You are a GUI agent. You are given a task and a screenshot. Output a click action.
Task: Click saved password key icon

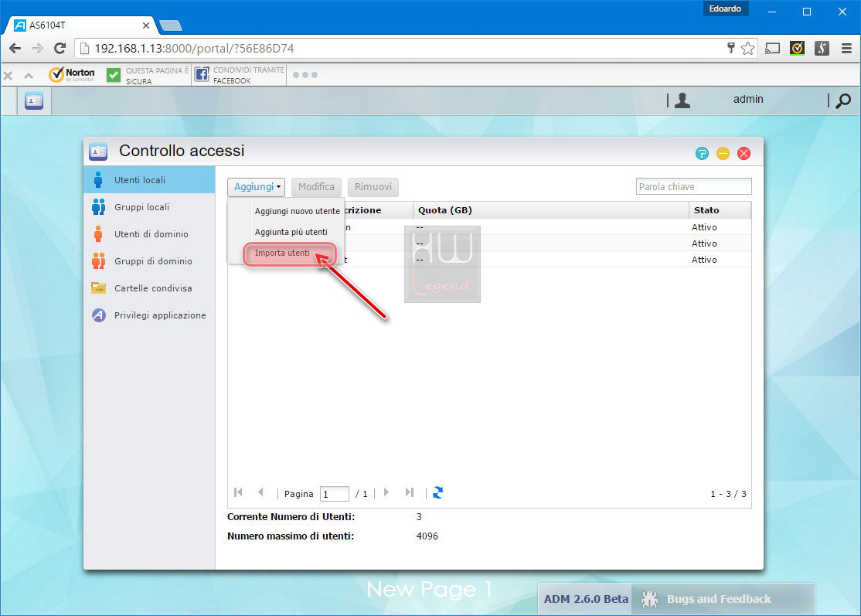(731, 49)
